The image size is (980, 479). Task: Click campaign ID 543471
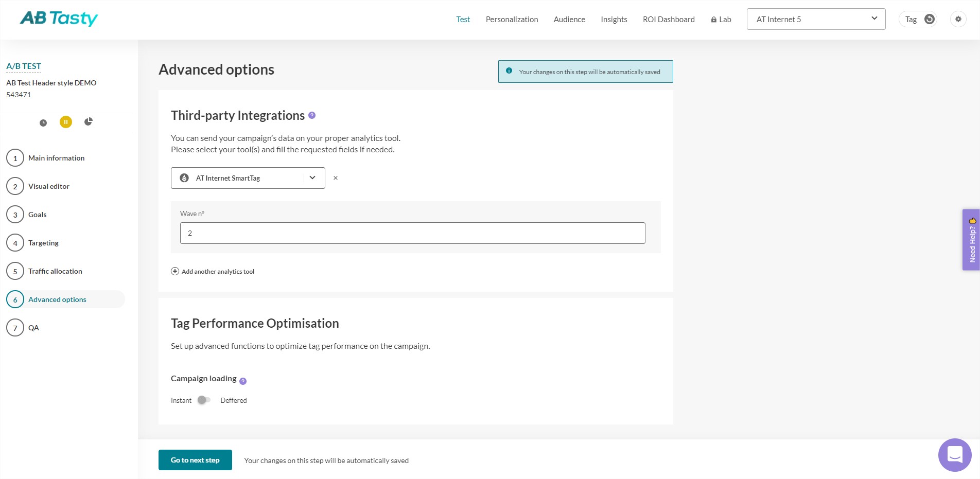19,95
